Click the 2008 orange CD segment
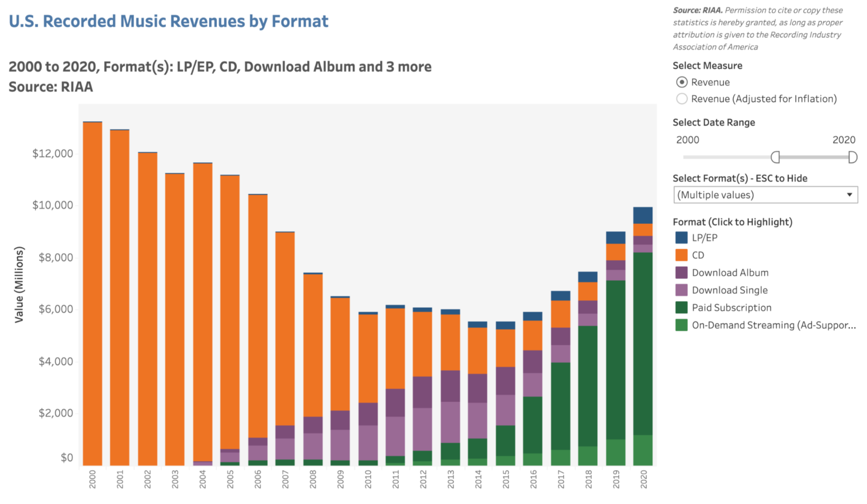 point(313,345)
